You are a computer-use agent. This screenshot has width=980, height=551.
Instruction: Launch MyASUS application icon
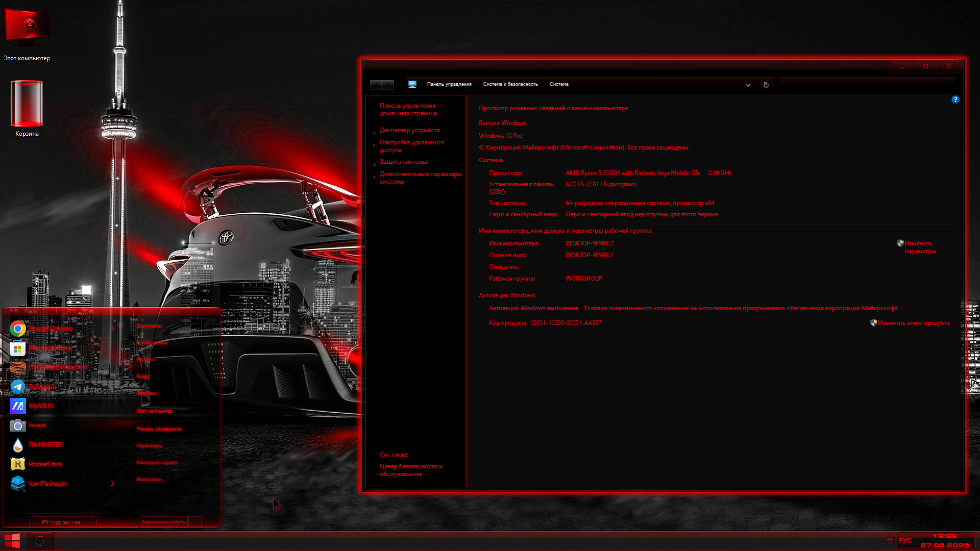pos(18,406)
